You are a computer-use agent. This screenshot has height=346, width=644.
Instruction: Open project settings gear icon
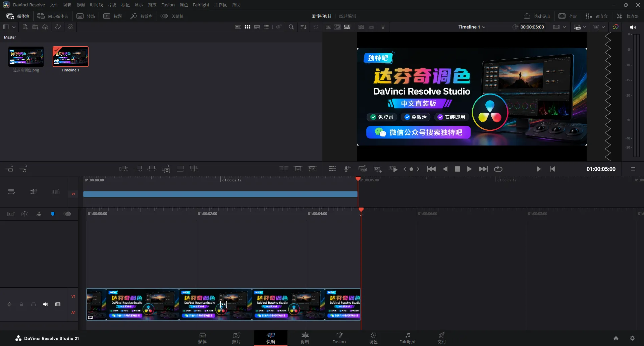tap(632, 338)
